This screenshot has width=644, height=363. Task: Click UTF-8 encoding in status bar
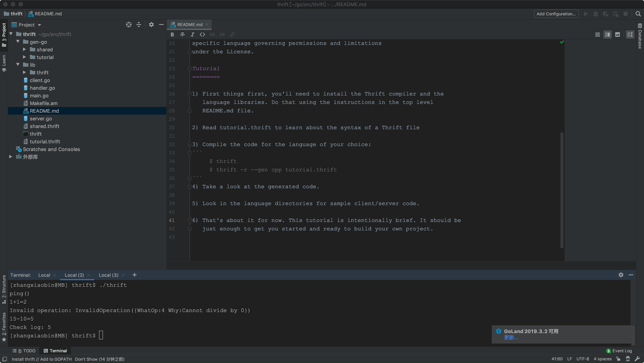[583, 359]
